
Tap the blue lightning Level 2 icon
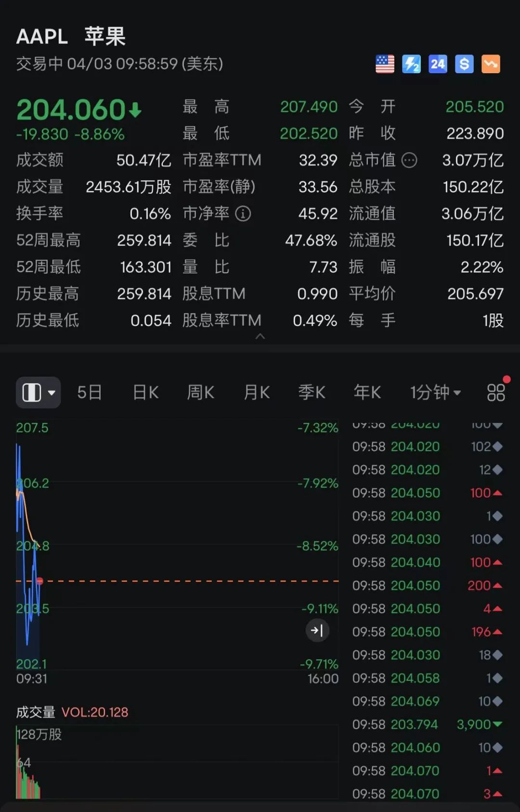point(411,64)
